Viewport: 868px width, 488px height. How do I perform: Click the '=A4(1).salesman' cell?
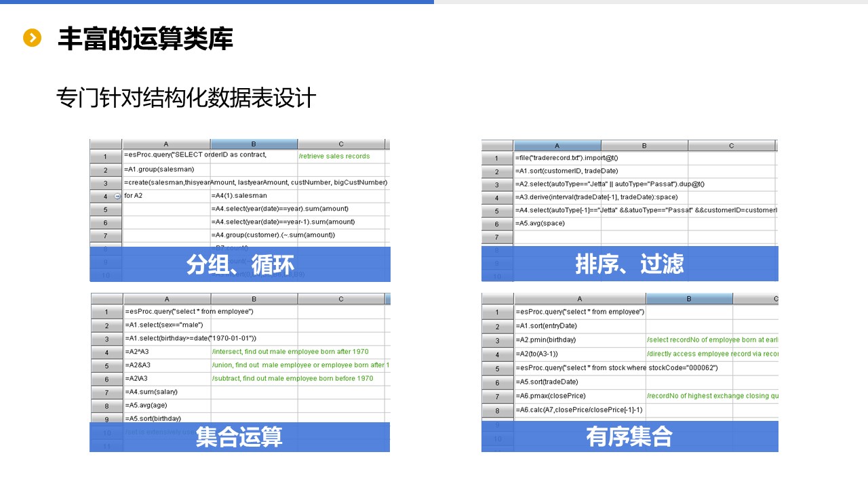click(254, 196)
